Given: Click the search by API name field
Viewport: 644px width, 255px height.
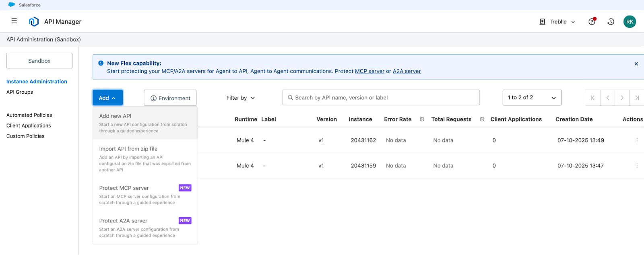Looking at the screenshot, I should tap(381, 98).
